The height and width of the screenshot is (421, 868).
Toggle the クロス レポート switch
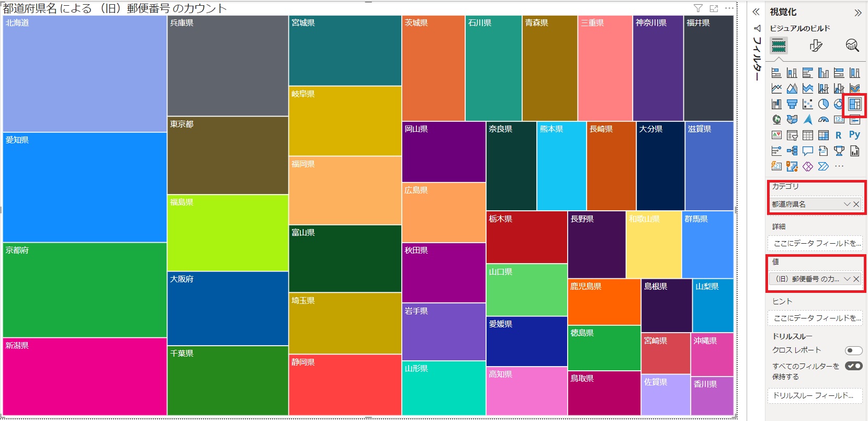click(853, 350)
